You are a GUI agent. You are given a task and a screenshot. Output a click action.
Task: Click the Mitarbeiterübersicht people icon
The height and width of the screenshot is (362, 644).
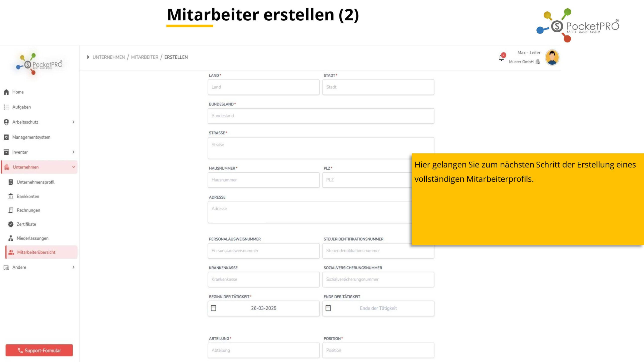[x=11, y=252]
